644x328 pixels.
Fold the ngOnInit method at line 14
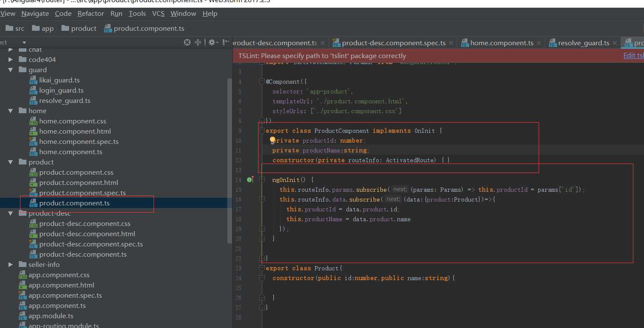pos(262,180)
